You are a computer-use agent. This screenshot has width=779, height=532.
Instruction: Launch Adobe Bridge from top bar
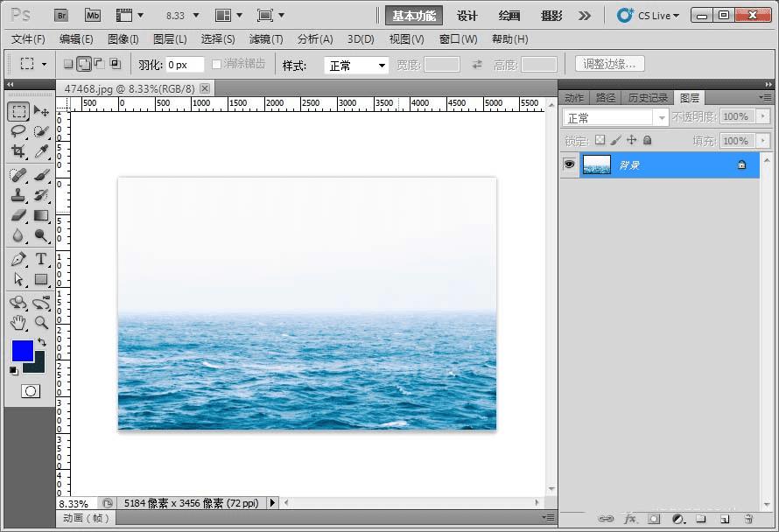[x=61, y=15]
